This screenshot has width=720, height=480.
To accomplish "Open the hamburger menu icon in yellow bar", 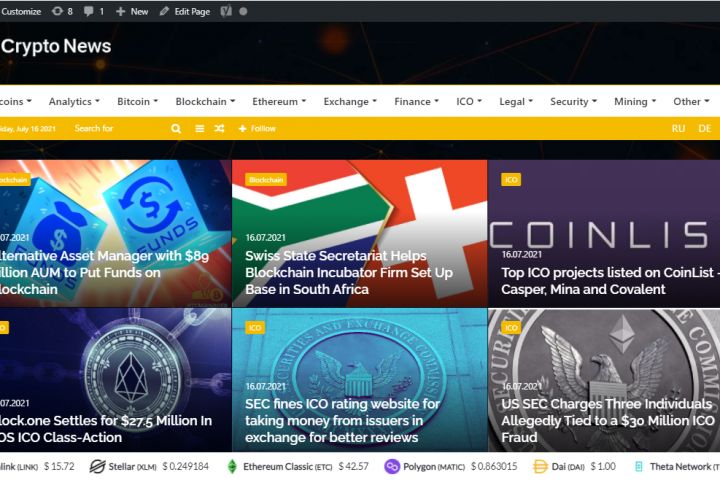I will [x=199, y=129].
